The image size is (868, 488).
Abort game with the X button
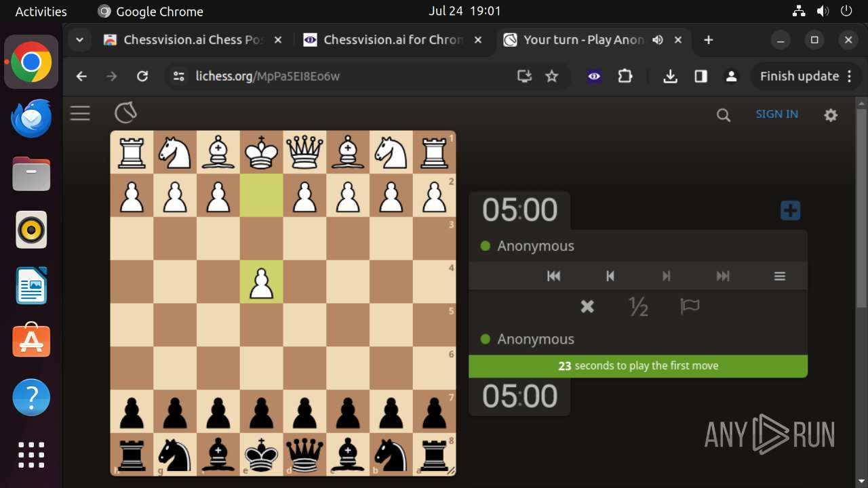(587, 307)
